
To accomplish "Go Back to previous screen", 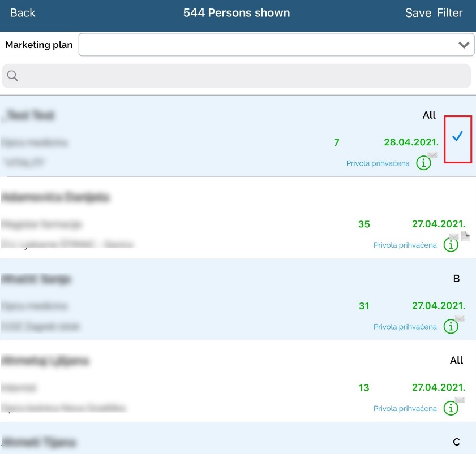I will 23,13.
